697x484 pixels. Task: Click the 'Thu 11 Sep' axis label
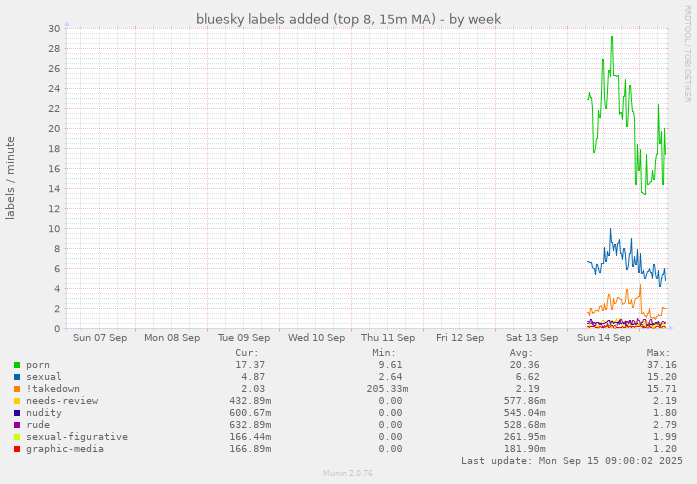click(x=388, y=338)
